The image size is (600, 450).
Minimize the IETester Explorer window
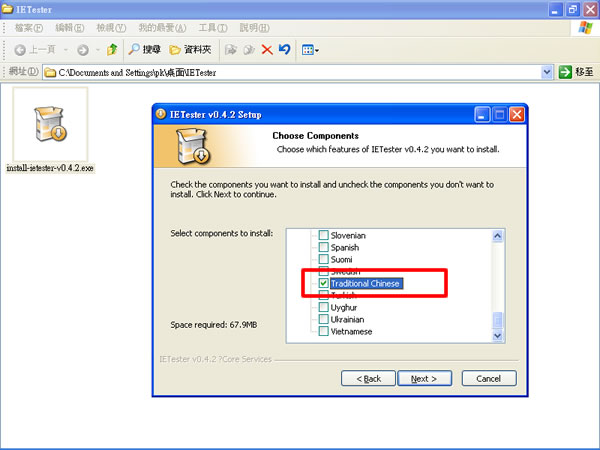[x=555, y=10]
